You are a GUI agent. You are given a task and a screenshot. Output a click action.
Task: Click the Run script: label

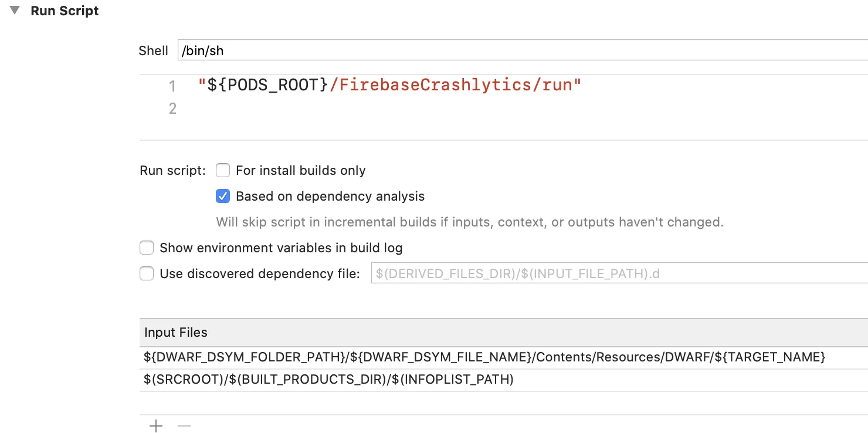pos(173,171)
